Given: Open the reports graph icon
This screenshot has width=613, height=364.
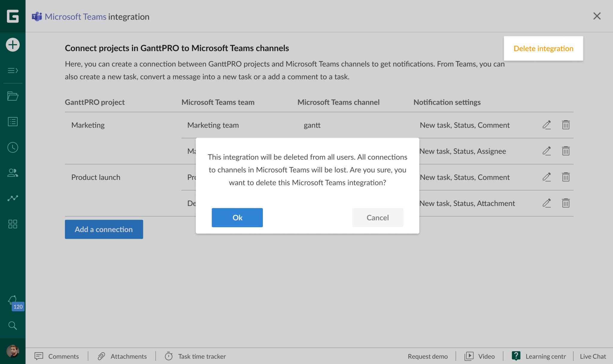Looking at the screenshot, I should (x=13, y=198).
